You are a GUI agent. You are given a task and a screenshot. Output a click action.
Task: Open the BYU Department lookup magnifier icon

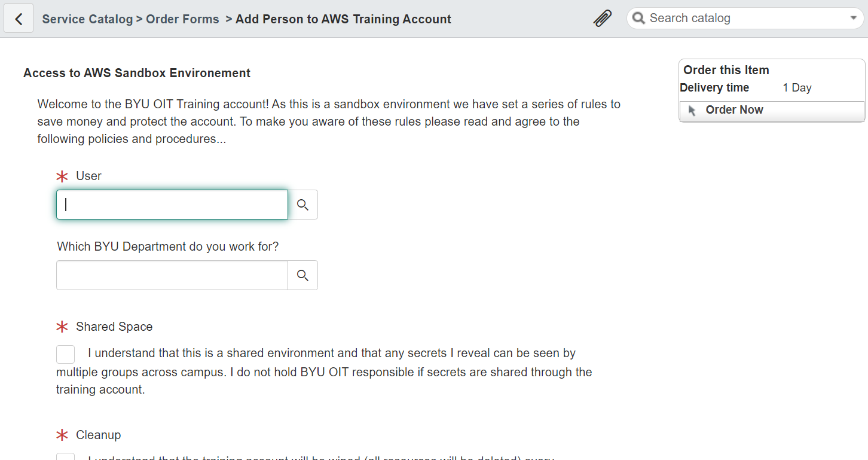click(x=303, y=275)
